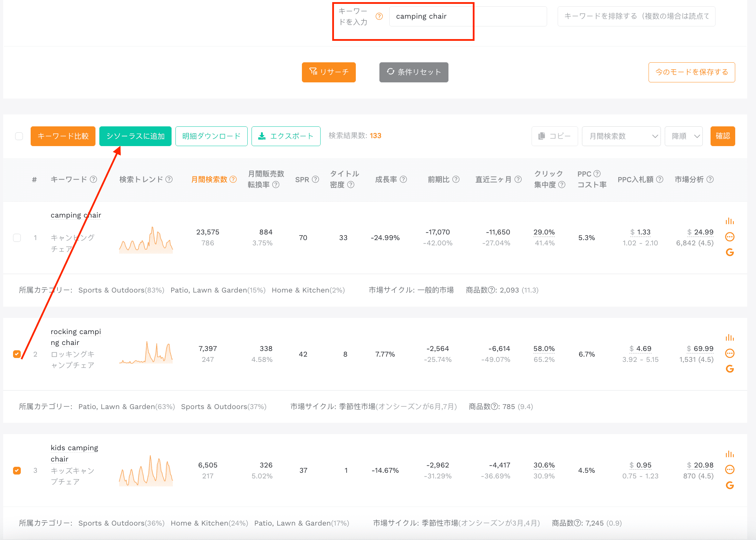Click help icon next to 成長率 column header
The width and height of the screenshot is (756, 540).
click(x=403, y=180)
